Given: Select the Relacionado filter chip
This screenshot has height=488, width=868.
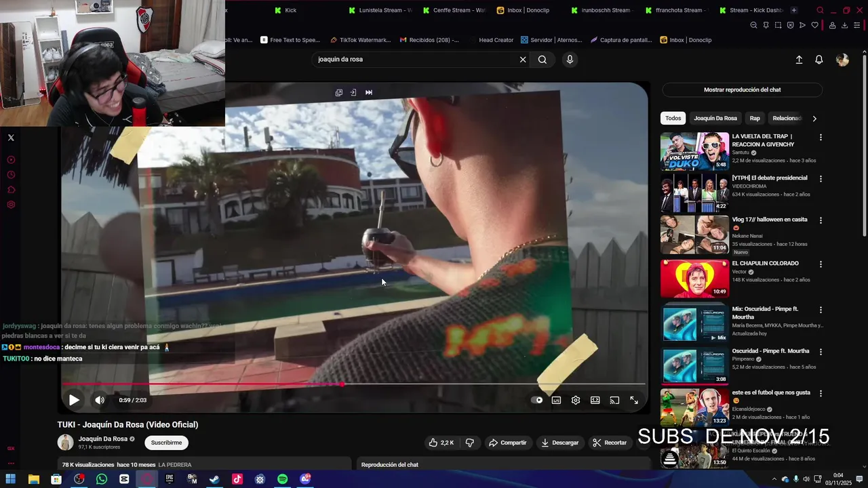Looking at the screenshot, I should (x=787, y=118).
